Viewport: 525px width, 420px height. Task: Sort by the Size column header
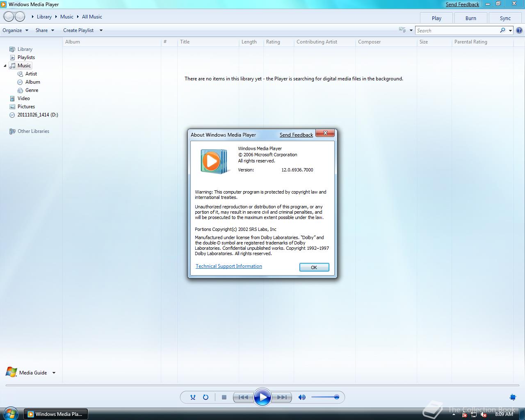[x=434, y=42]
